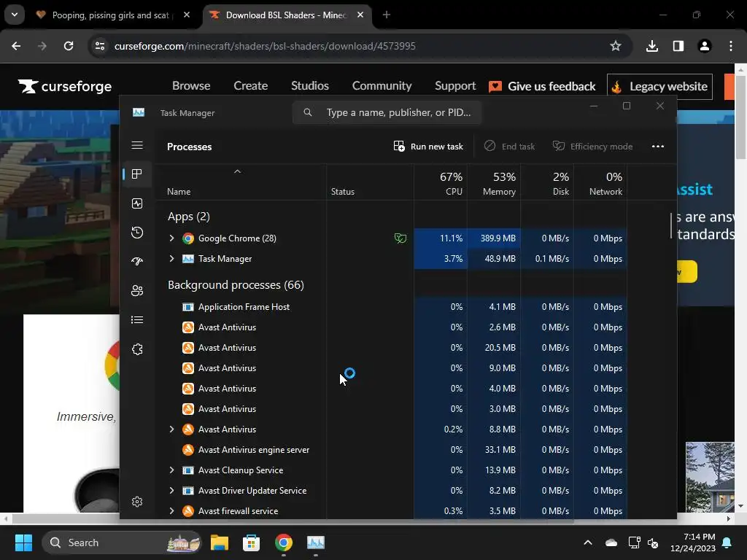Open Chrome downloads icon

[652, 46]
